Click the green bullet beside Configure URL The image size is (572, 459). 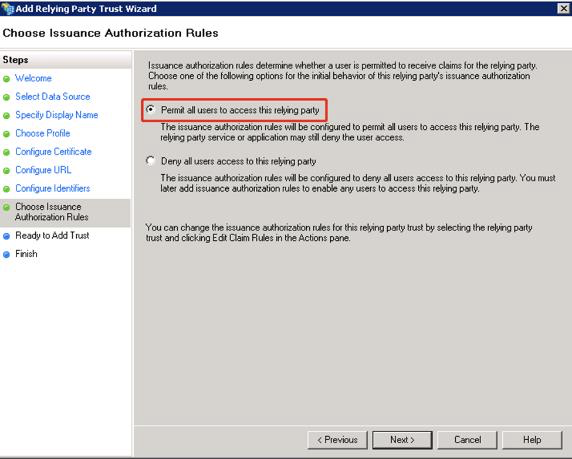pyautogui.click(x=6, y=170)
